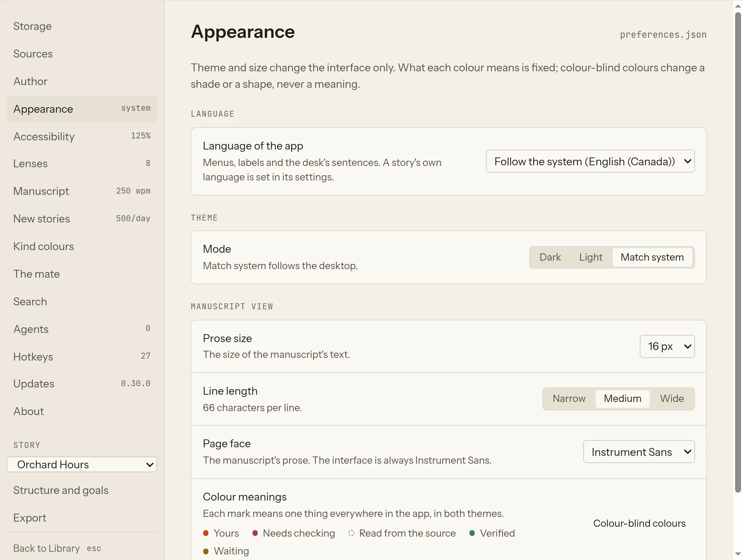Viewport: 743px width, 560px height.
Task: Open the Lenses section
Action: [82, 164]
